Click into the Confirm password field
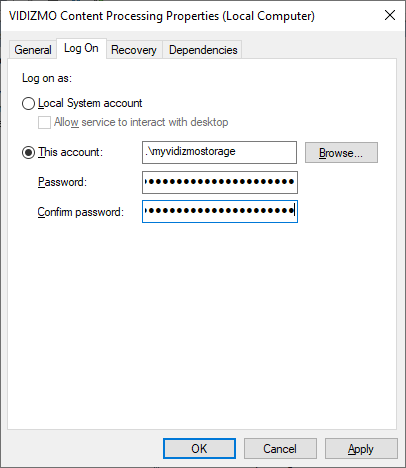Viewport: 406px width, 468px height. pyautogui.click(x=220, y=211)
